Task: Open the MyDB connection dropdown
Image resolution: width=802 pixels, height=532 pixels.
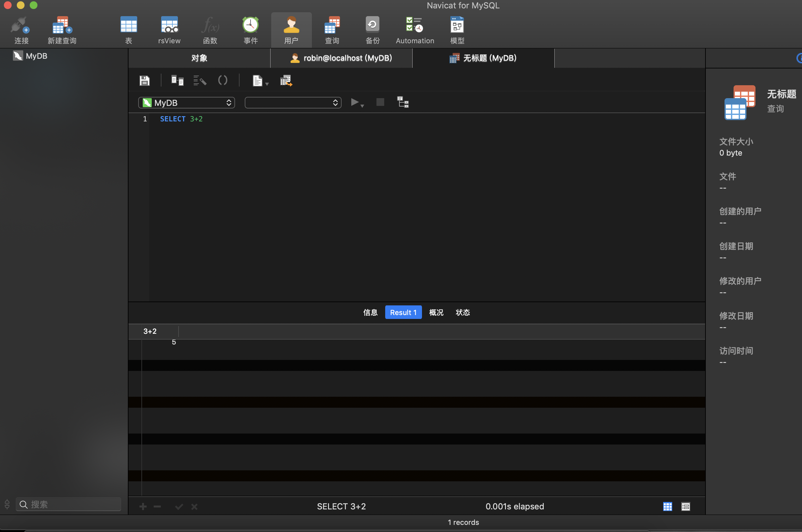Action: 187,102
